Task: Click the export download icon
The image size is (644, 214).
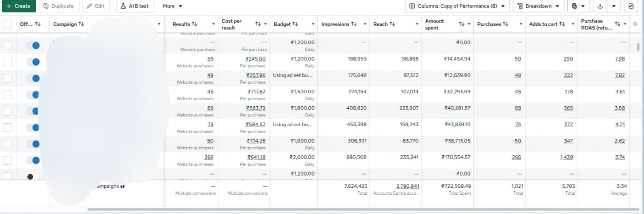Action: [x=600, y=6]
